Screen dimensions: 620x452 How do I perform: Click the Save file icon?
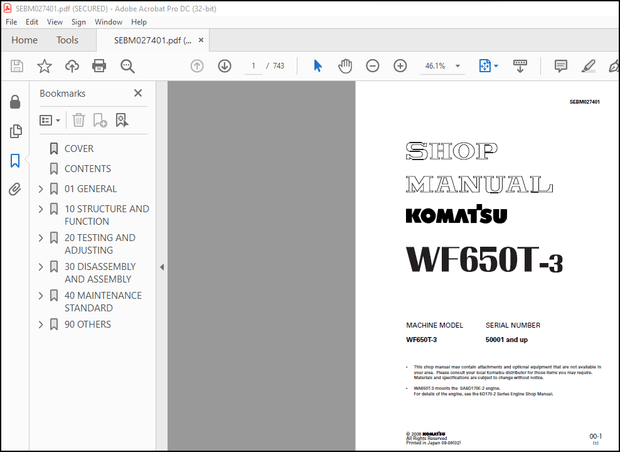[x=17, y=66]
